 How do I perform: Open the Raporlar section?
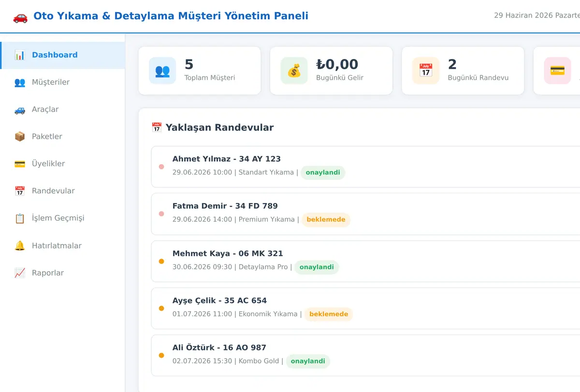63,273
